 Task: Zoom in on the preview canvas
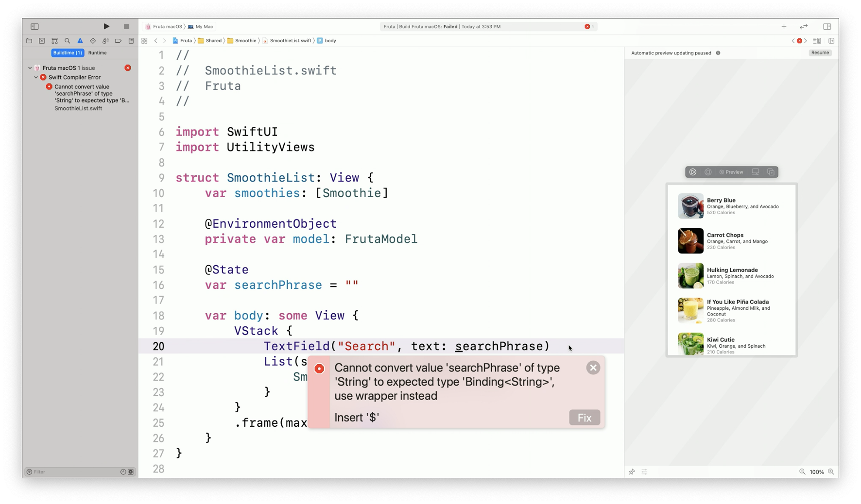831,472
